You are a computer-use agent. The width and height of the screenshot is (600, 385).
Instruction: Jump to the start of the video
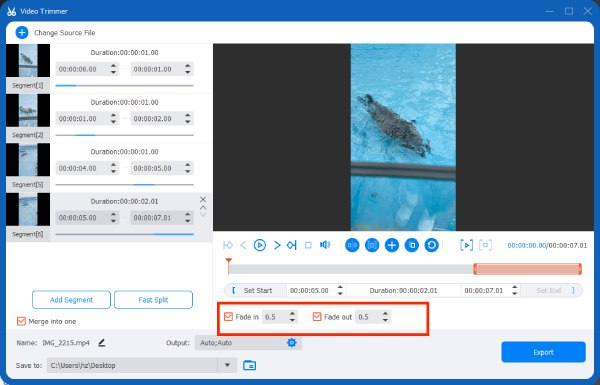click(x=228, y=245)
